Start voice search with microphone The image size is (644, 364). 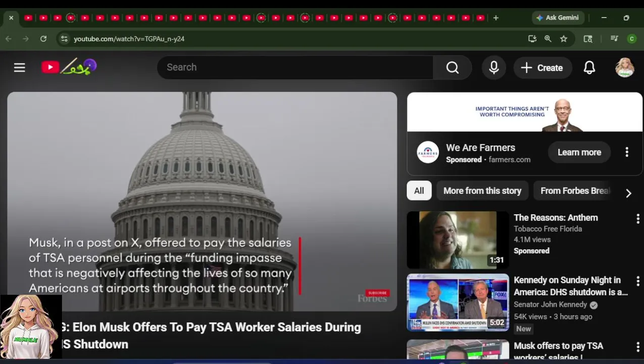tap(494, 68)
